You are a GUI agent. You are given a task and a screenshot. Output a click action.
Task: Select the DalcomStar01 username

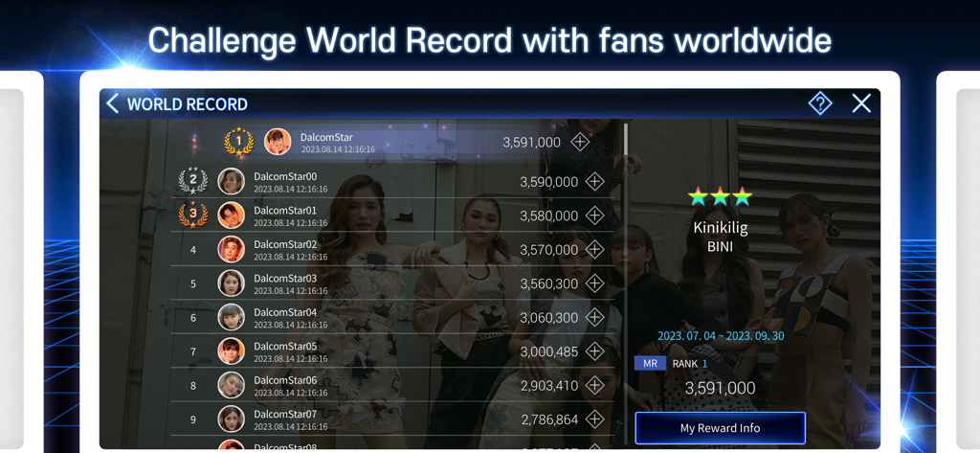click(285, 211)
